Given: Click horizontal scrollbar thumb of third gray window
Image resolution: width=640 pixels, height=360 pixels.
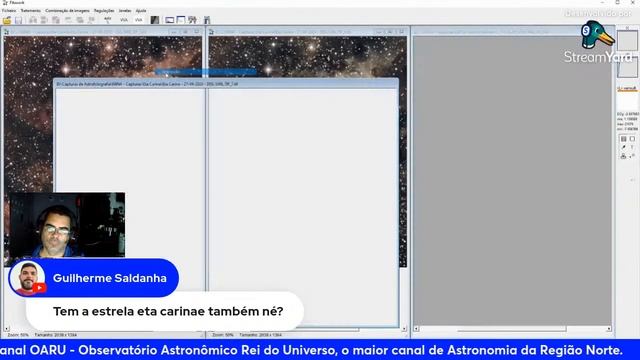Looking at the screenshot, I should pyautogui.click(x=512, y=329).
